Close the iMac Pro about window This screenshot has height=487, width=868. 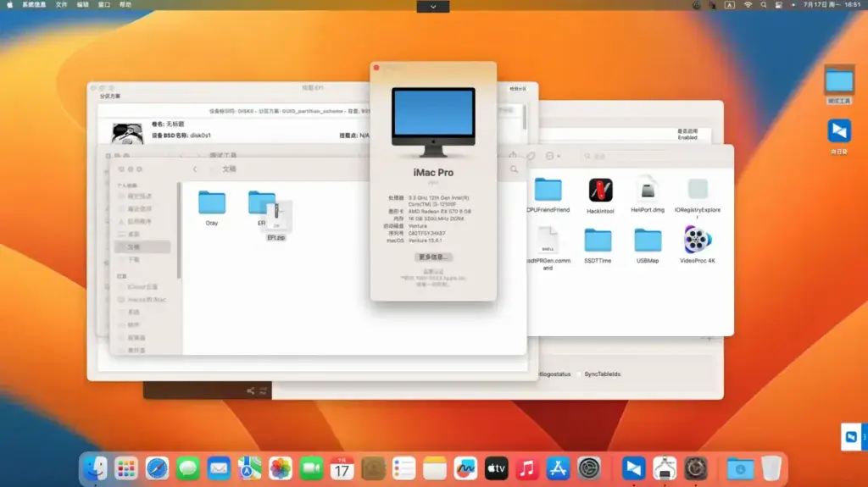pos(376,68)
